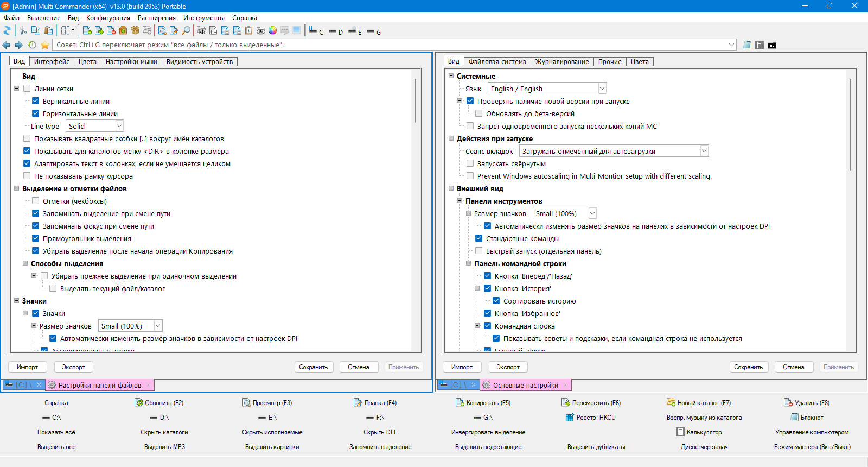Screen dimensions: 868x467
Task: Click the eye toolbar icon
Action: [260, 30]
